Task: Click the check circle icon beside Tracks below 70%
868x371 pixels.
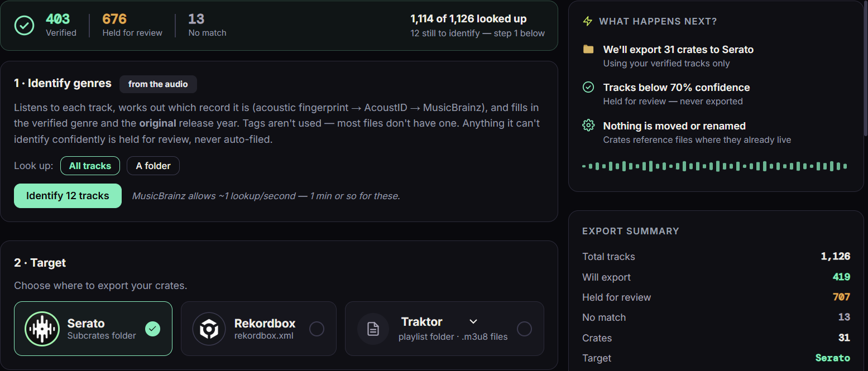Action: click(588, 87)
